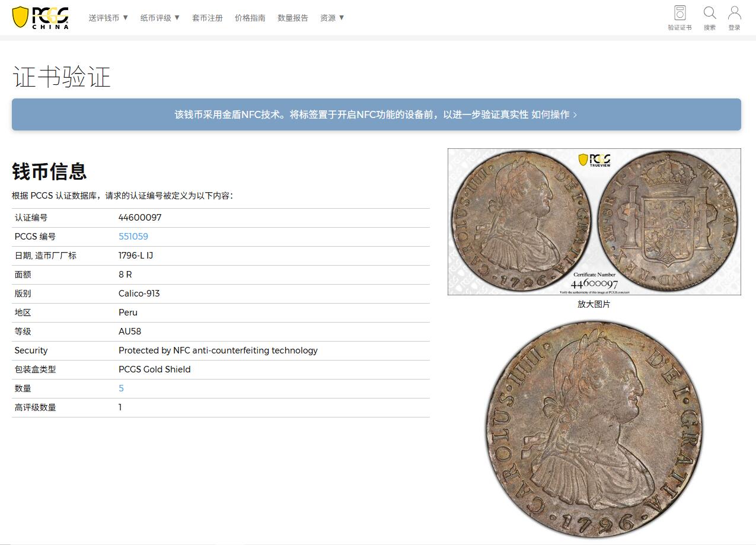Click the denomination value 8 R

pos(125,275)
